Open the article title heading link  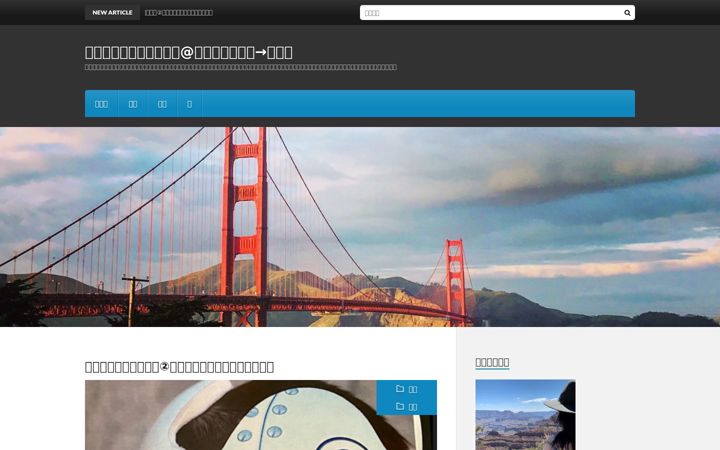pyautogui.click(x=180, y=367)
